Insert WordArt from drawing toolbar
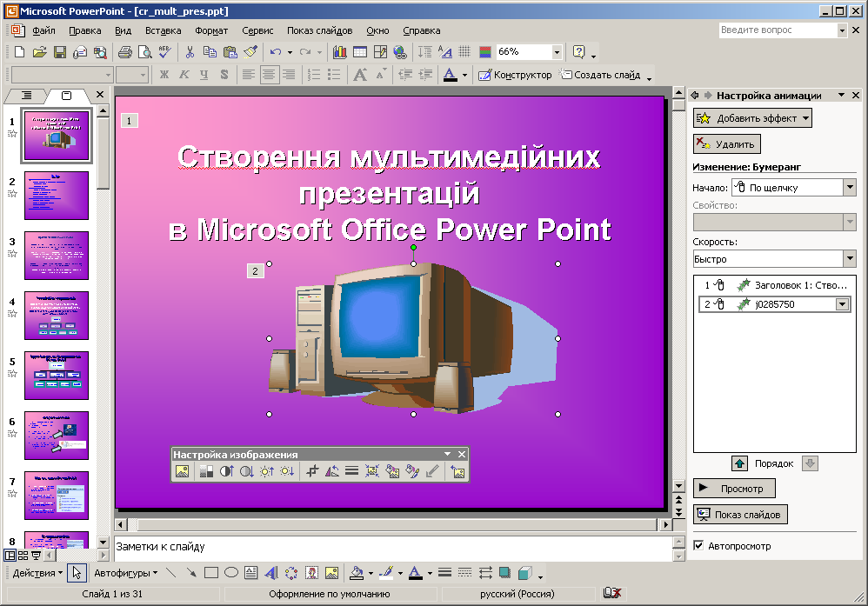The width and height of the screenshot is (868, 606). (x=271, y=573)
